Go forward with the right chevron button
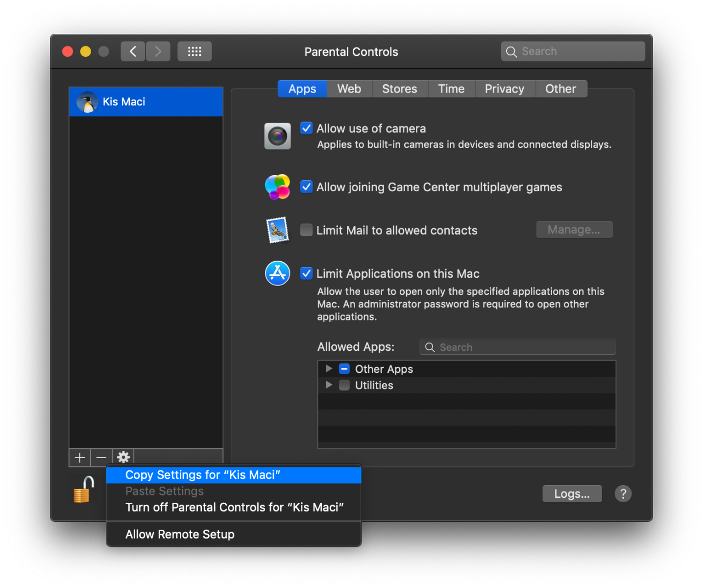 pos(158,51)
